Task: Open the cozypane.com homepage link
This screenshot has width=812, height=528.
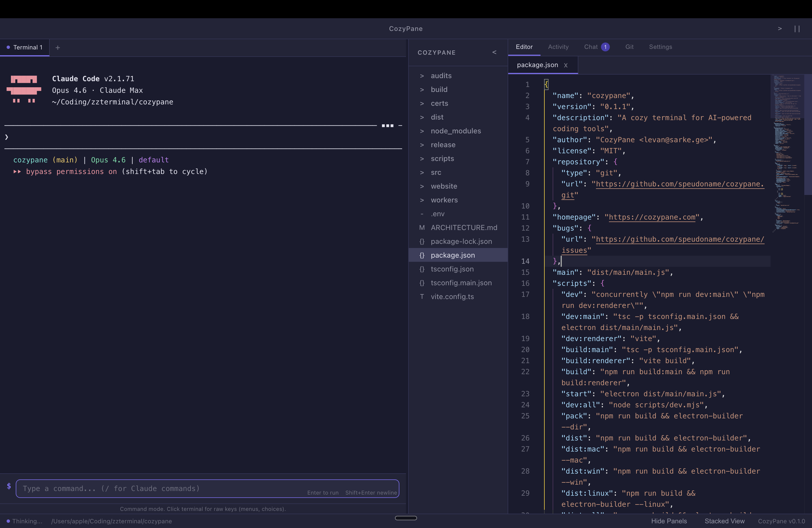Action: 652,217
